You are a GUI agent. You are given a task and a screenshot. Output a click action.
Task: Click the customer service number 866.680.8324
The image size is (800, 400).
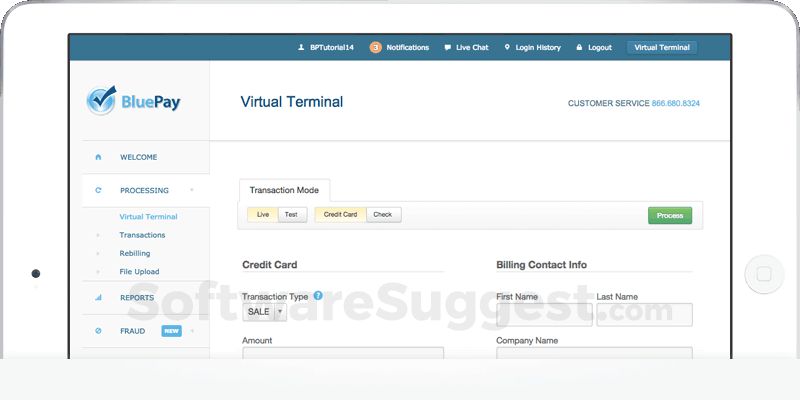tap(676, 103)
